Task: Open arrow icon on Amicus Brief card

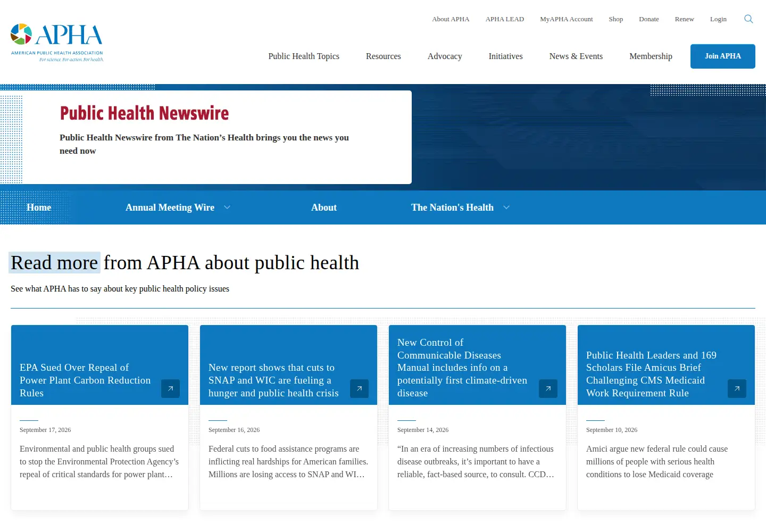Action: 737,388
